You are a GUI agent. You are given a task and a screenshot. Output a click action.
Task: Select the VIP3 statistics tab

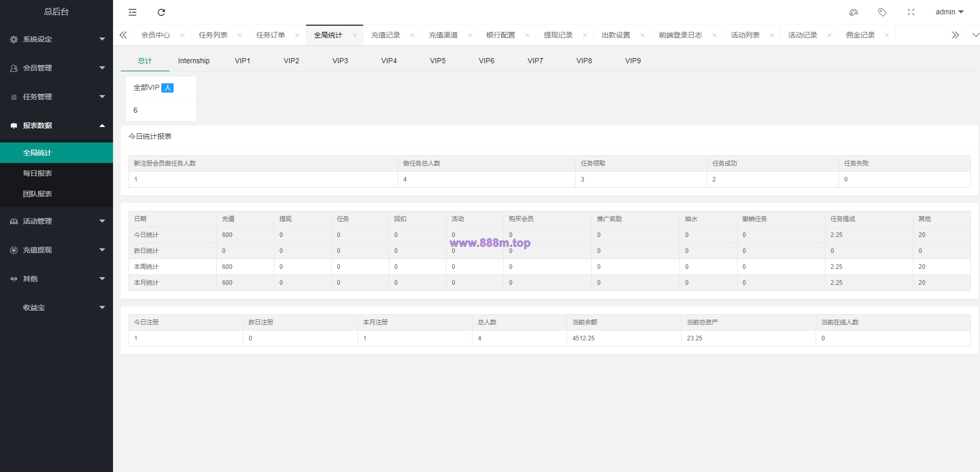[340, 61]
